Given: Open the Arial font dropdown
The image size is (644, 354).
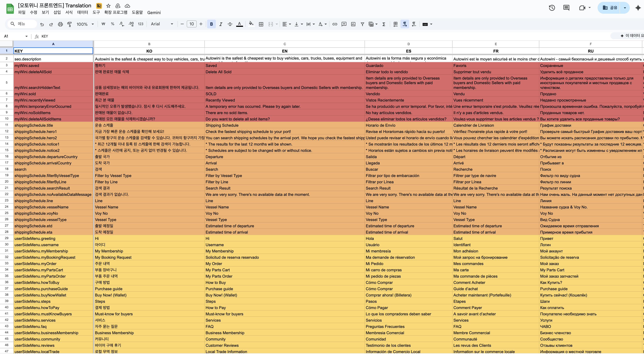Looking at the screenshot, I should 162,24.
